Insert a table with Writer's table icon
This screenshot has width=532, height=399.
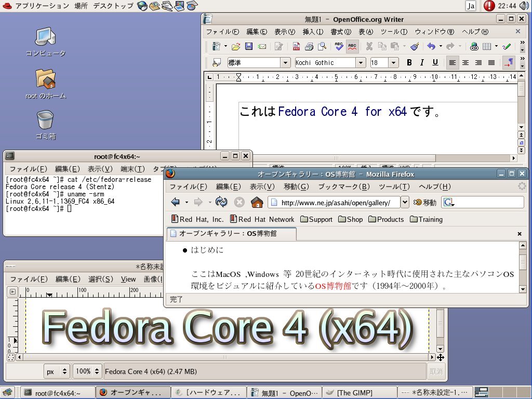click(487, 46)
